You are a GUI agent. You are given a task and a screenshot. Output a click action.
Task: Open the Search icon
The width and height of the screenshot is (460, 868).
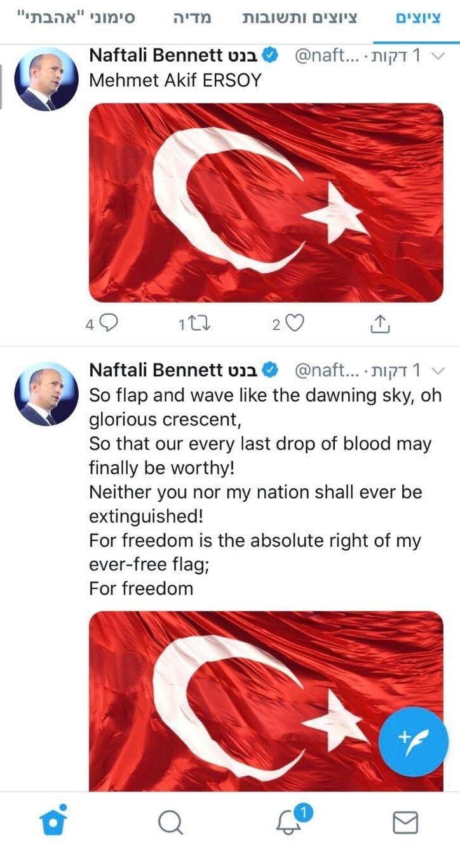(169, 823)
